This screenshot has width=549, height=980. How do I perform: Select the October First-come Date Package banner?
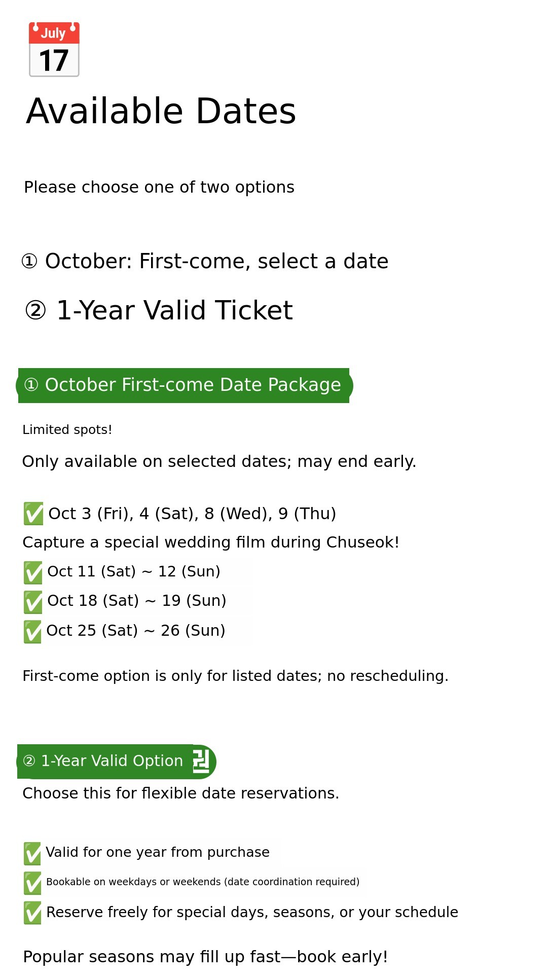tap(193, 385)
